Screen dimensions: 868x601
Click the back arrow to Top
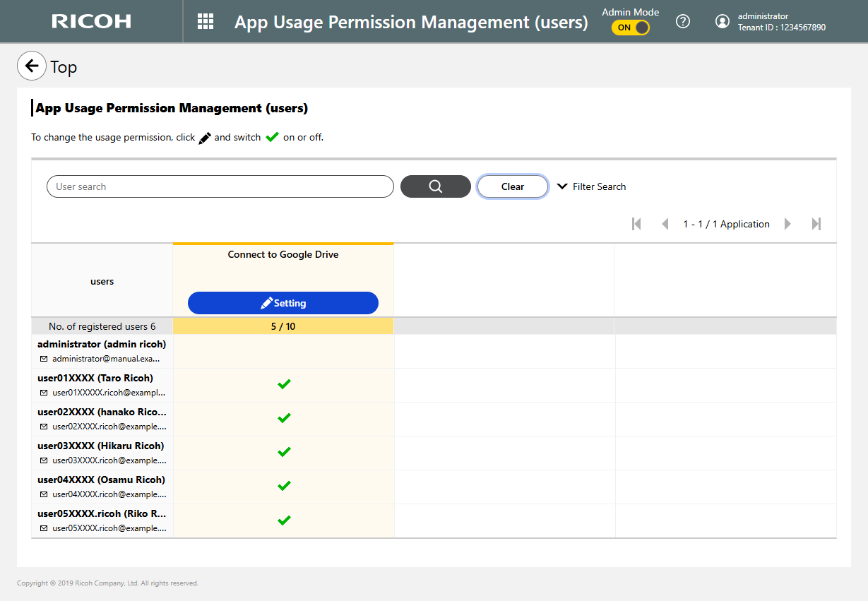click(x=31, y=66)
